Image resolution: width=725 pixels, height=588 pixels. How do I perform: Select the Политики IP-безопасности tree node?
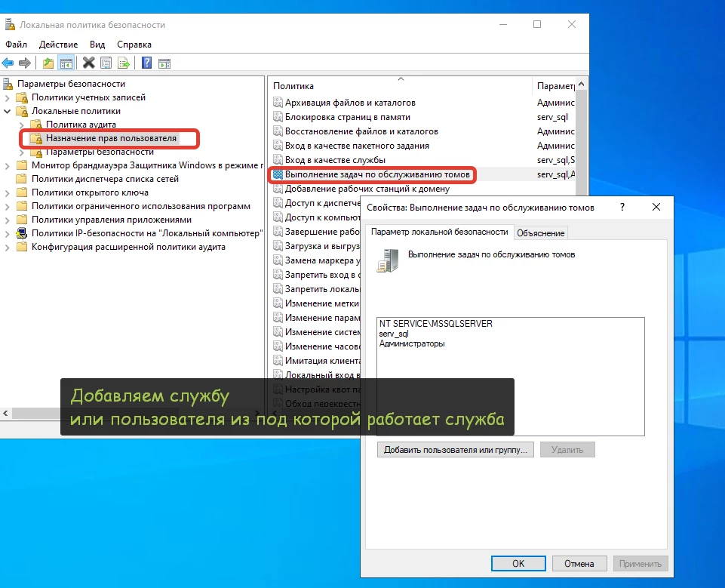click(146, 233)
